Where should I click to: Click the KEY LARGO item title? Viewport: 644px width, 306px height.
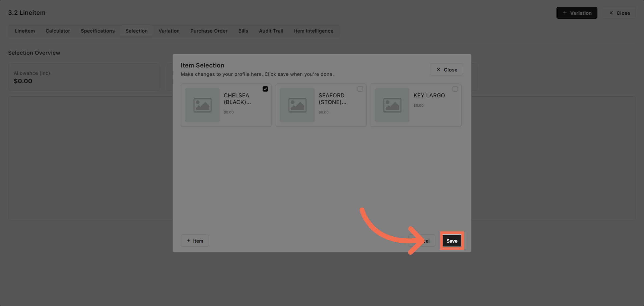pos(429,96)
